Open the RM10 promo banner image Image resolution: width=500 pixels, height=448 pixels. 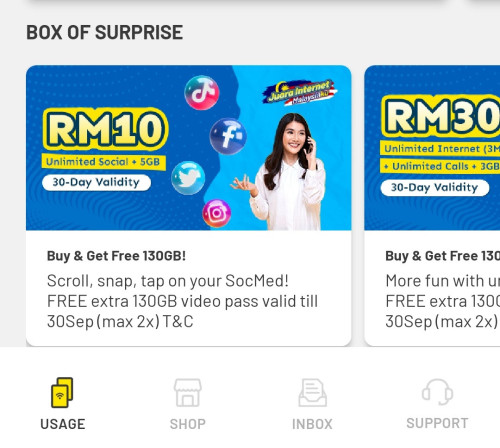pyautogui.click(x=189, y=148)
